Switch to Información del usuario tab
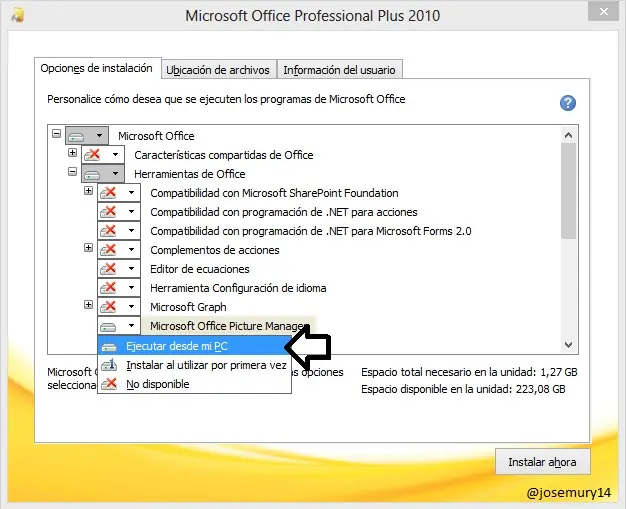 [x=339, y=70]
